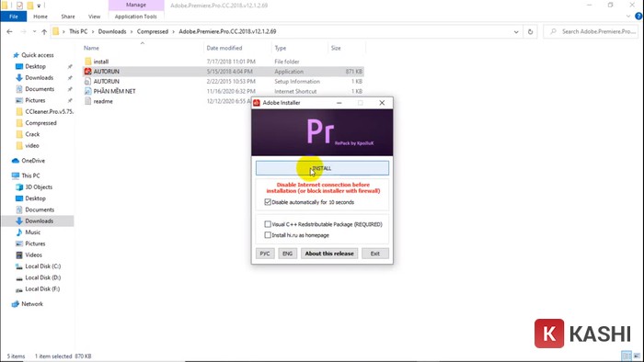644x362 pixels.
Task: Toggle Disable automatically for 10 seconds checkbox
Action: click(x=268, y=202)
